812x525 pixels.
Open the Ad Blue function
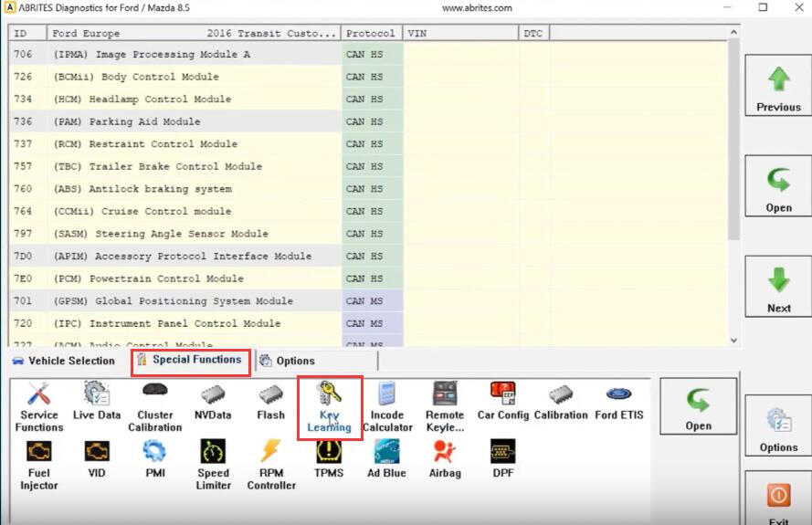[387, 459]
